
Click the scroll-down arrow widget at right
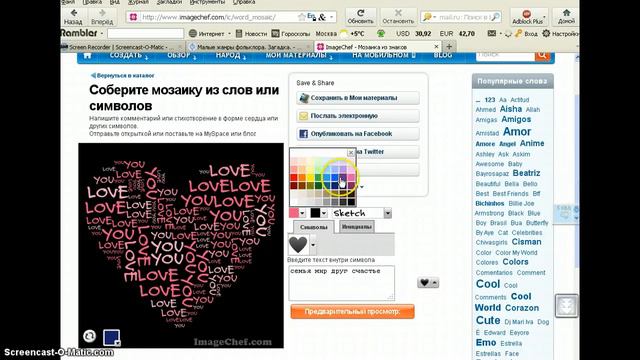pyautogui.click(x=566, y=306)
